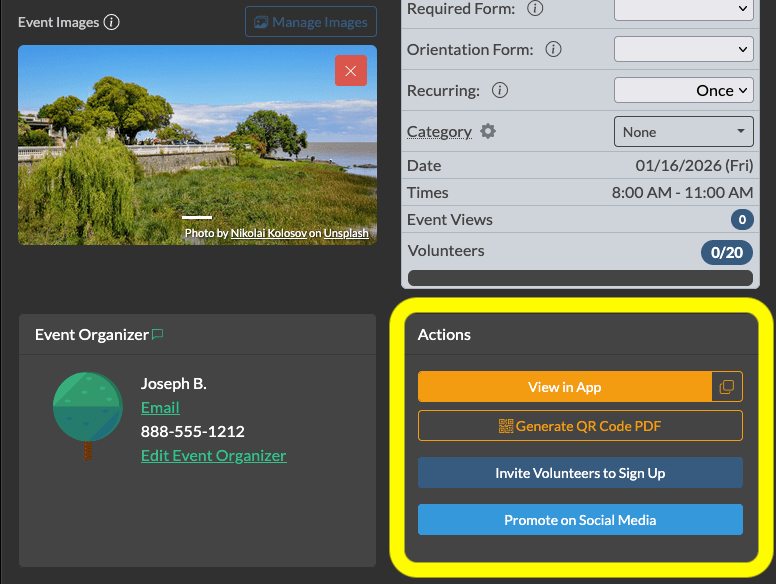Click the Required Form info icon

pos(535,9)
